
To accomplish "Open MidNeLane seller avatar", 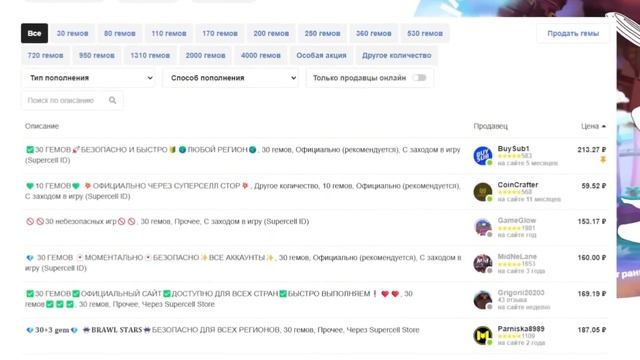I will [x=483, y=264].
